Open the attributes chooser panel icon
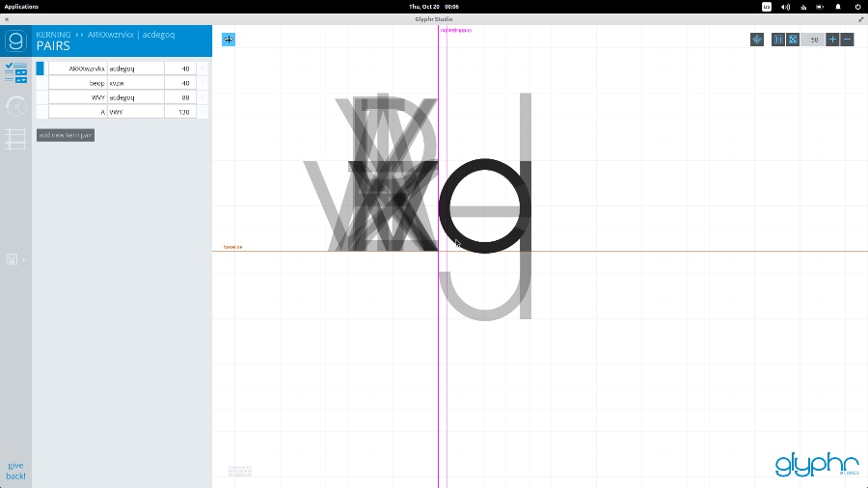 point(15,72)
